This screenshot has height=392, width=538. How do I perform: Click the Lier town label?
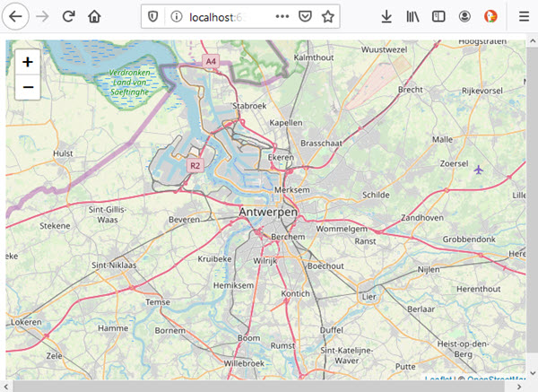tap(369, 297)
